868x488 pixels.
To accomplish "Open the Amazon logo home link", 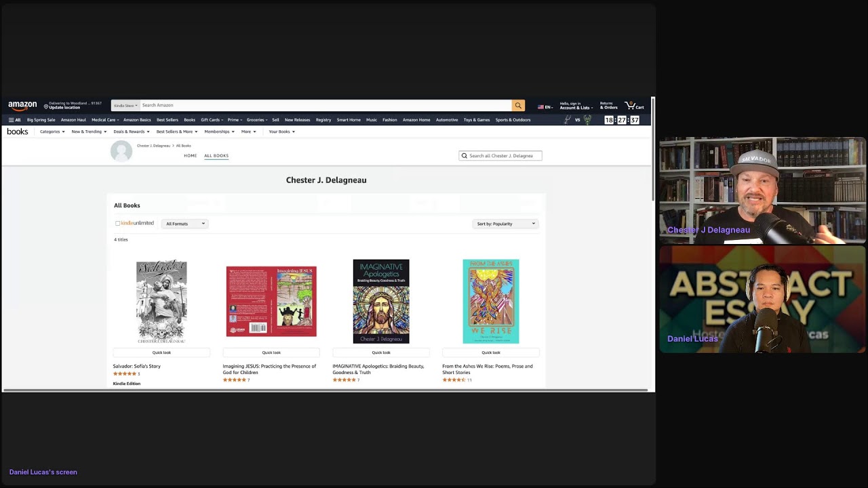I will [x=22, y=106].
